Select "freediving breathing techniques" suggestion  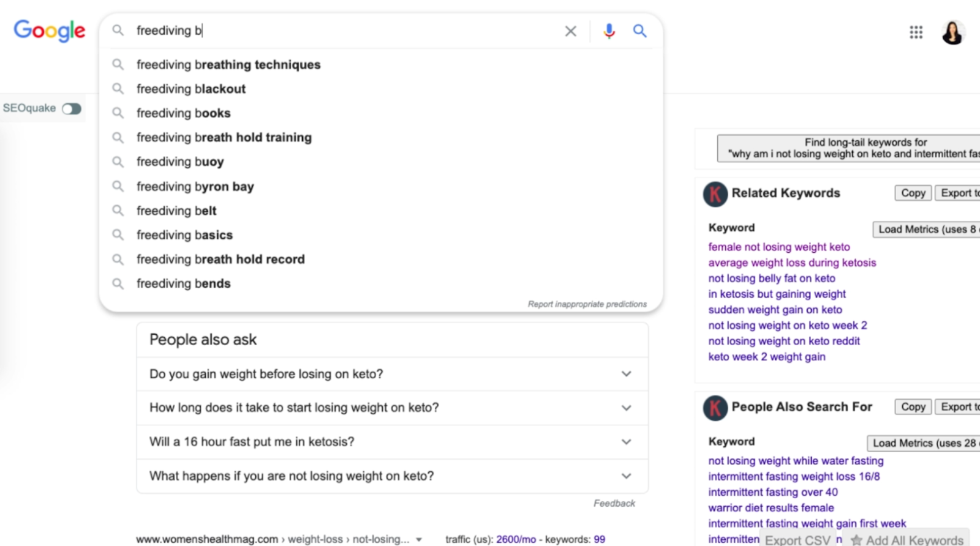tap(228, 65)
